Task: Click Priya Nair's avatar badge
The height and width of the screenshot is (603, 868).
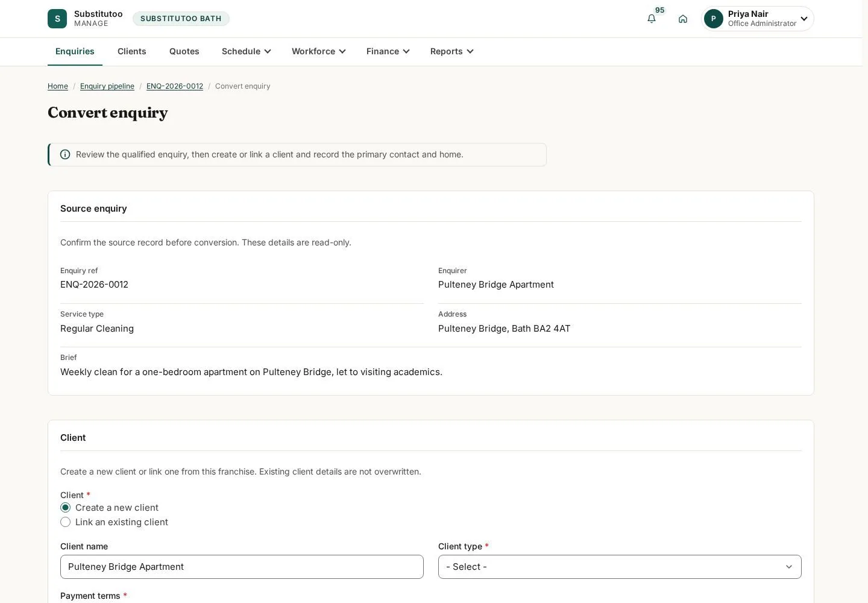Action: tap(714, 19)
